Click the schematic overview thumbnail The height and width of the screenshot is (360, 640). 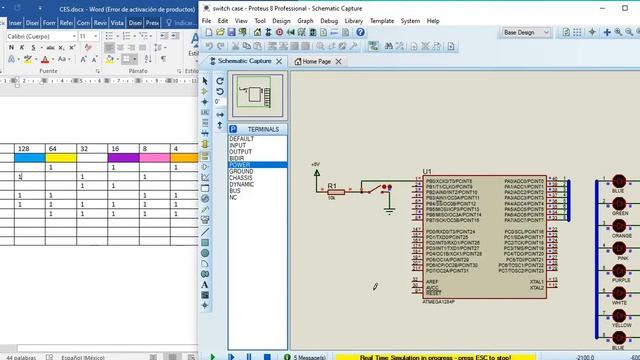(257, 96)
